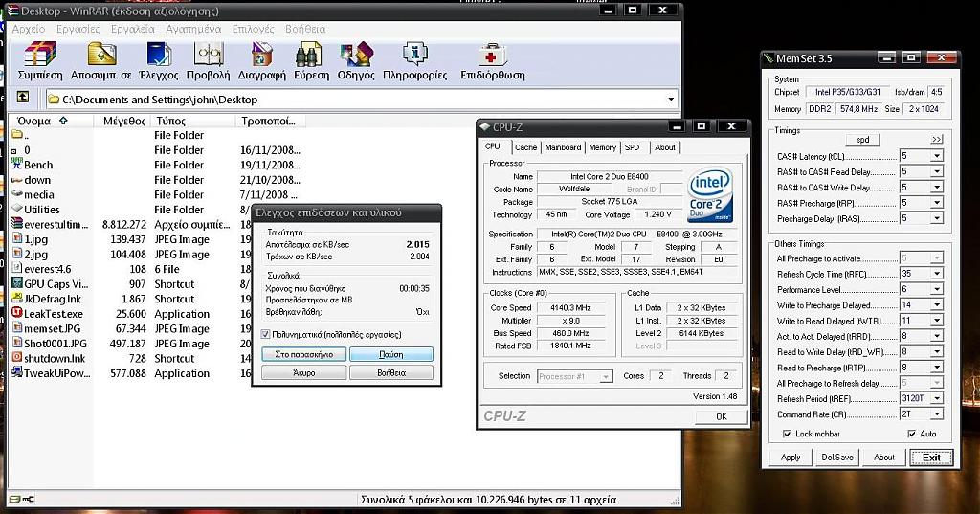Click the LeakTest.exe file icon

click(17, 313)
